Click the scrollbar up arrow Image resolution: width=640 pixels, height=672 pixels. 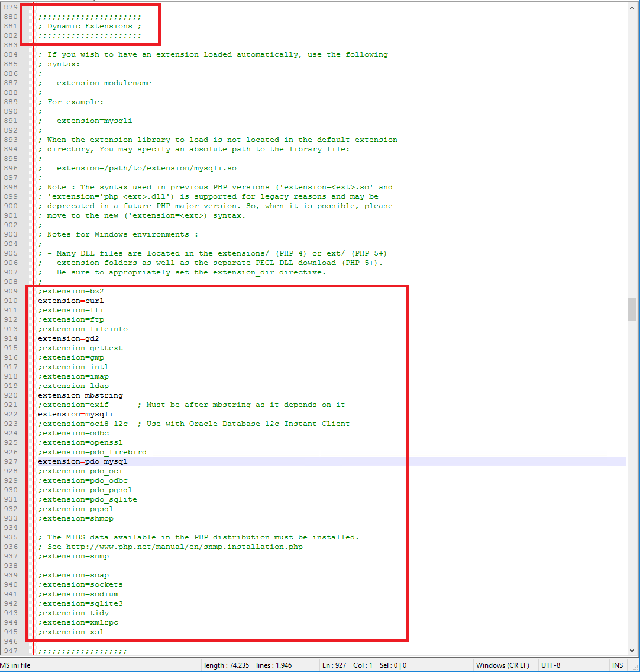(632, 8)
